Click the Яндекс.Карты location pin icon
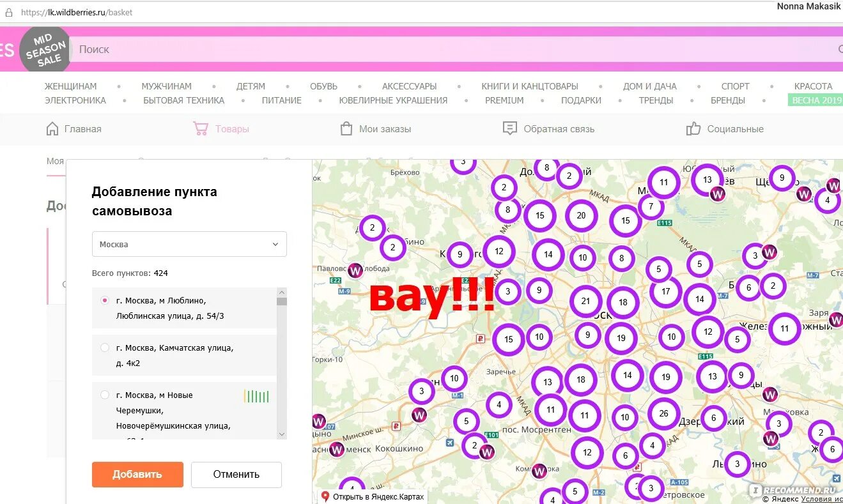This screenshot has height=504, width=843. 325,496
